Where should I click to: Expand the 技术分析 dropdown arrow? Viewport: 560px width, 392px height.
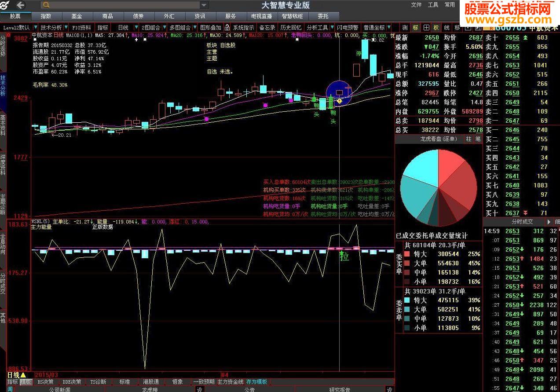click(x=66, y=27)
